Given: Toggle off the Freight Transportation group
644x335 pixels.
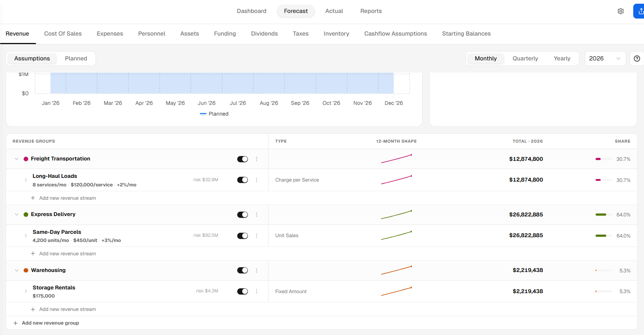Looking at the screenshot, I should point(243,159).
